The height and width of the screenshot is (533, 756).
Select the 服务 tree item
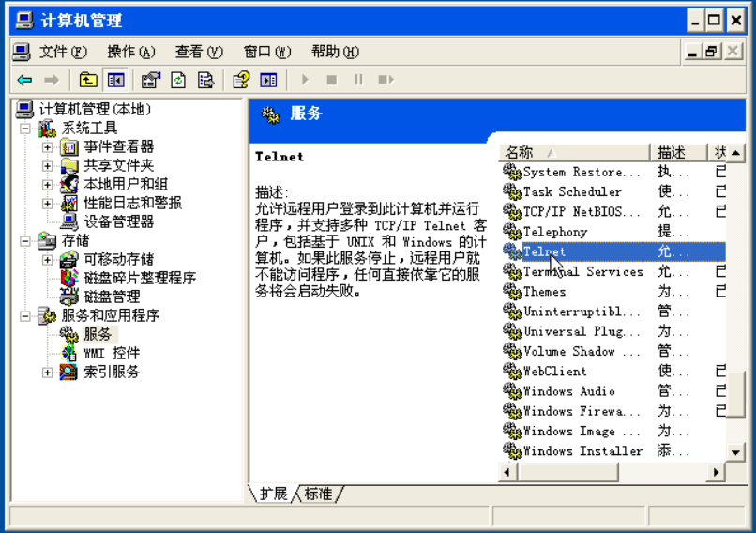[98, 334]
